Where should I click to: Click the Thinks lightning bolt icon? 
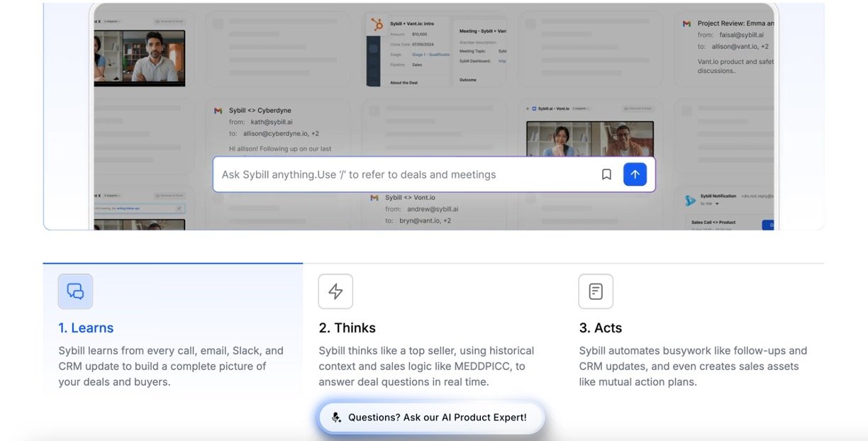tap(335, 291)
